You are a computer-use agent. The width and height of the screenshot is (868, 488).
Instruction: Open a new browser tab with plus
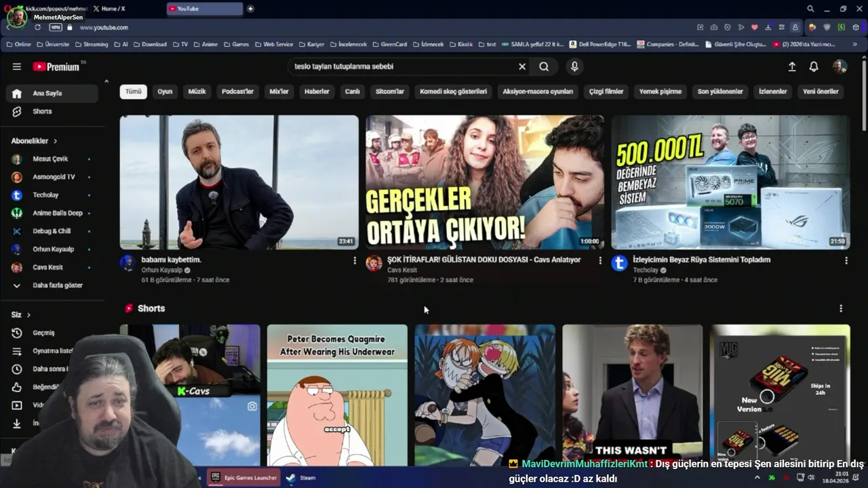point(250,9)
